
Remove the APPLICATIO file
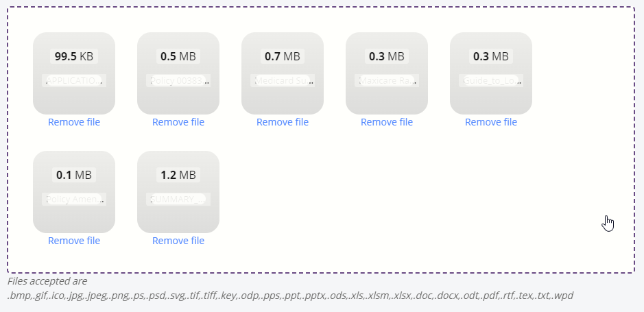(x=74, y=122)
